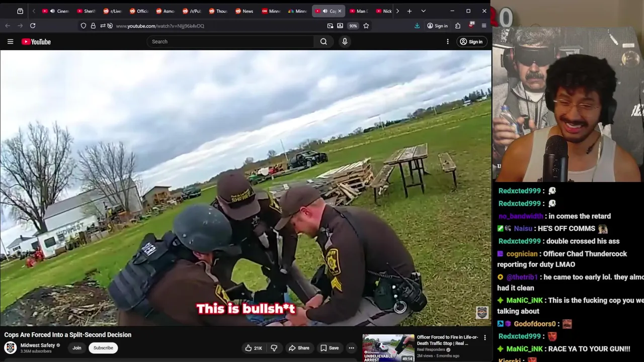This screenshot has width=644, height=362.
Task: Open picture-in-picture from the address bar
Action: [330, 26]
